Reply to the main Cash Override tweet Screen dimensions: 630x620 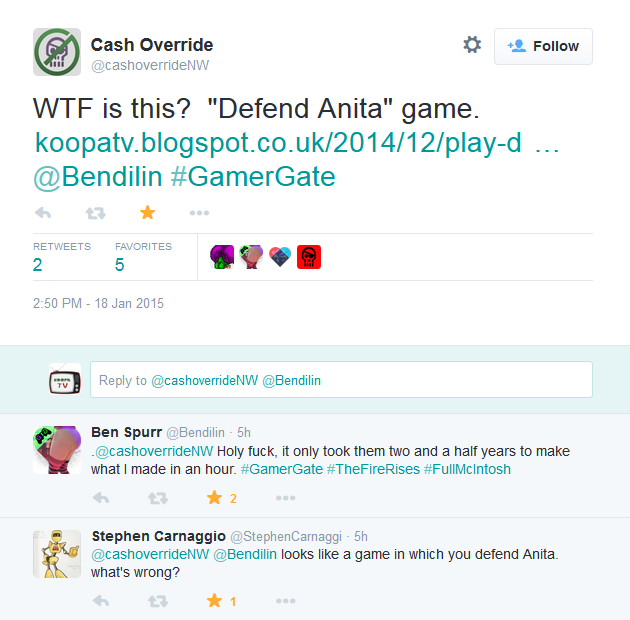click(43, 213)
